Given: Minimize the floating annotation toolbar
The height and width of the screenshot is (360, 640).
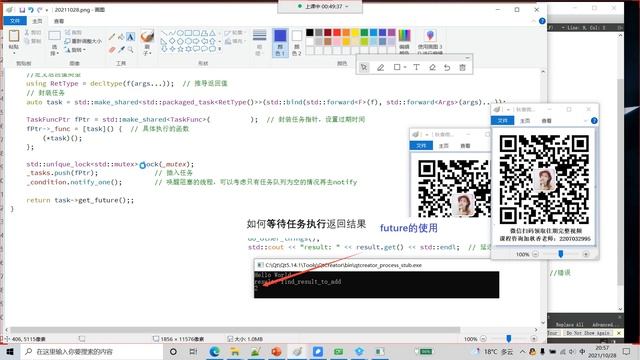Looking at the screenshot, I should pos(467,58).
